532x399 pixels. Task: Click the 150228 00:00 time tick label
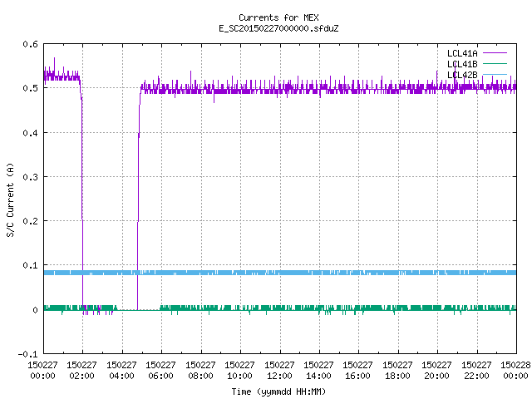pyautogui.click(x=515, y=371)
